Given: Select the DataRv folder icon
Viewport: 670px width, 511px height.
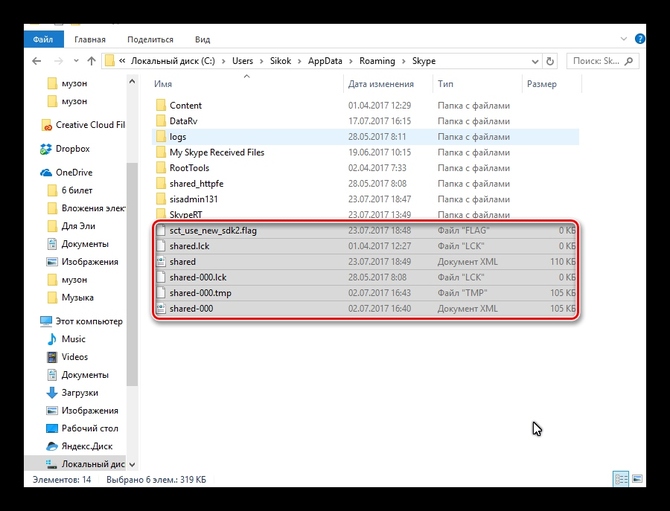Looking at the screenshot, I should click(x=161, y=121).
